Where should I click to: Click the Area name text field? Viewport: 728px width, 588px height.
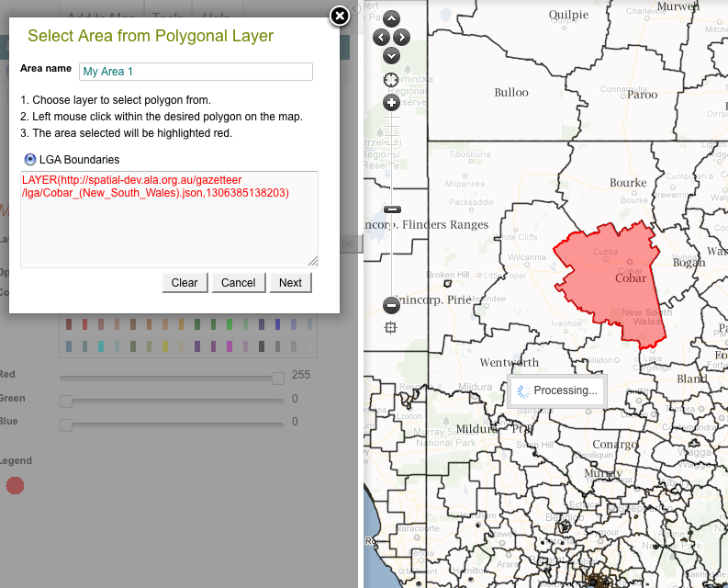tap(196, 72)
